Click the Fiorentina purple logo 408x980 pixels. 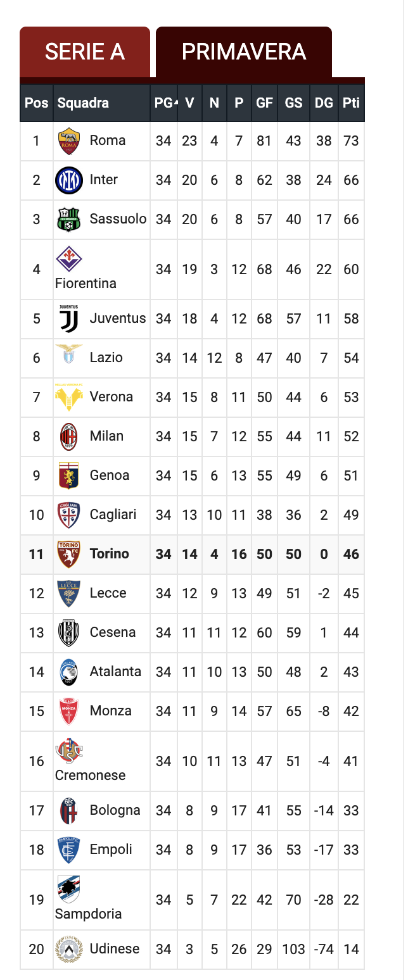pyautogui.click(x=68, y=258)
